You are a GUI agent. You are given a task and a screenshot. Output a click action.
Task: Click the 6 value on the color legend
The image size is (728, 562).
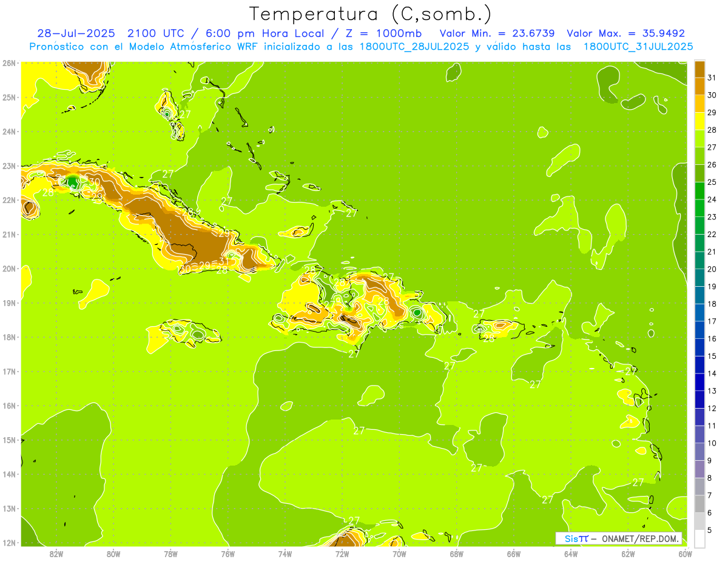coord(710,513)
